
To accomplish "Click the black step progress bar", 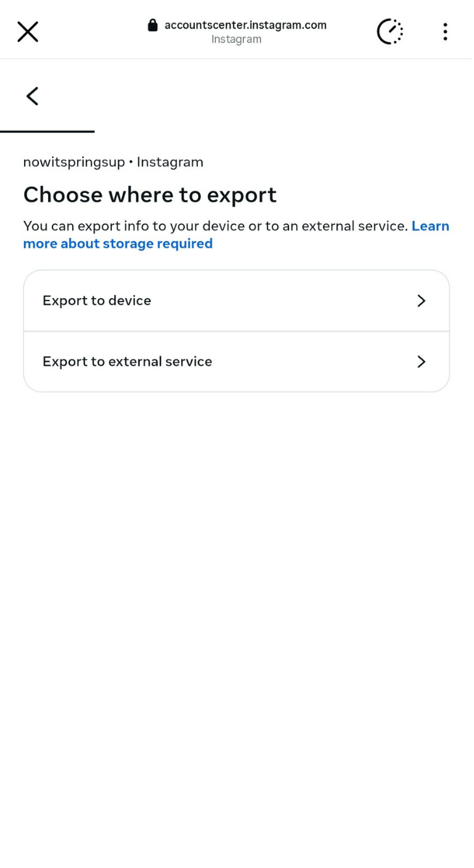I will pyautogui.click(x=47, y=131).
